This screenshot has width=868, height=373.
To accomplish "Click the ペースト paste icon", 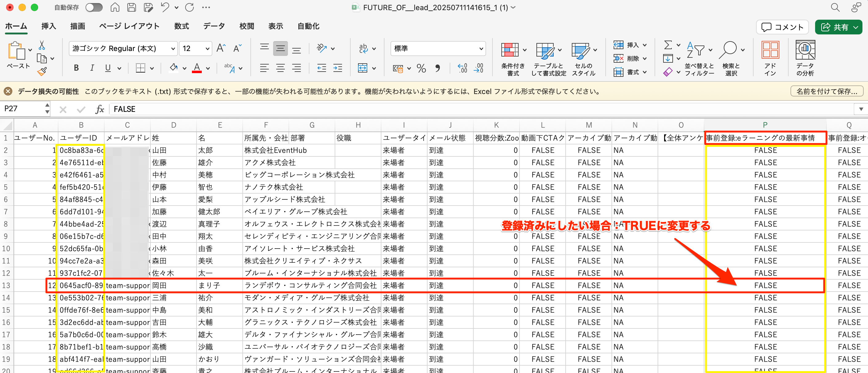I will click(16, 51).
